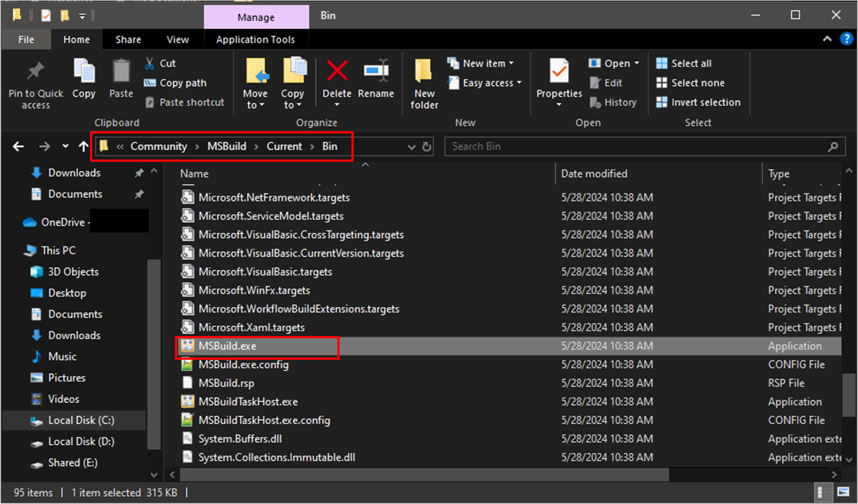858x504 pixels.
Task: Sort by Date modified column header
Action: [594, 174]
